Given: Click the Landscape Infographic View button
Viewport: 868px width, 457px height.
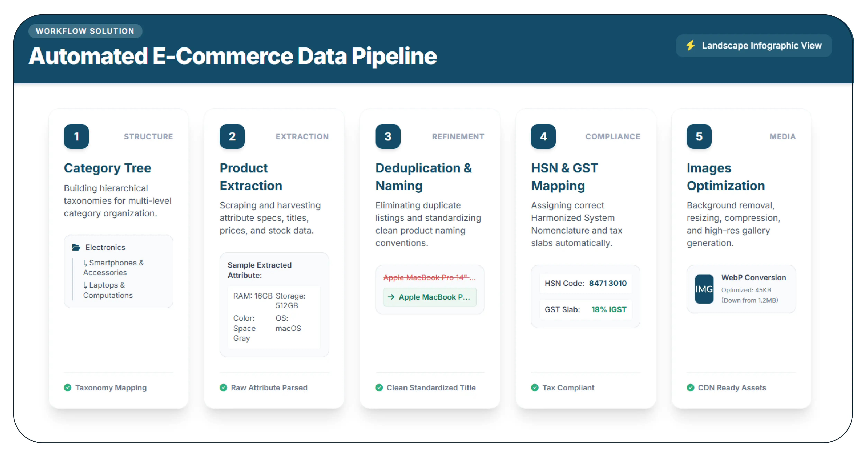Looking at the screenshot, I should [753, 45].
